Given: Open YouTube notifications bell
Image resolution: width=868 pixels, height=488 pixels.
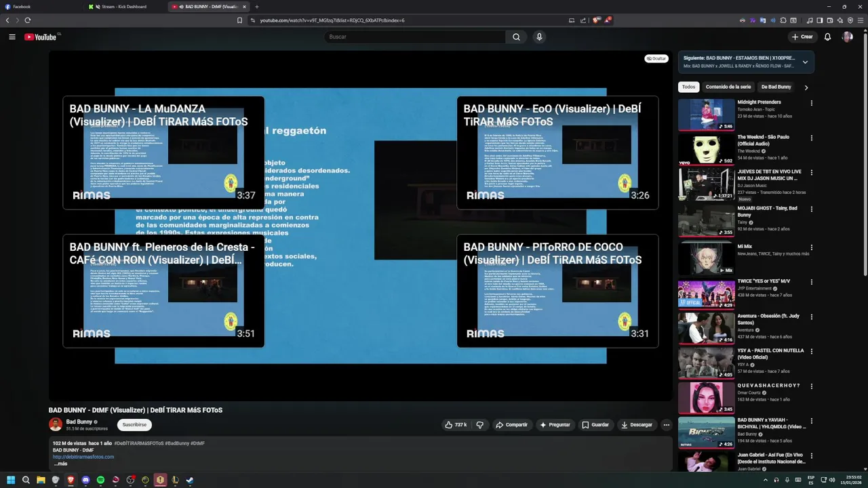Looking at the screenshot, I should click(827, 37).
